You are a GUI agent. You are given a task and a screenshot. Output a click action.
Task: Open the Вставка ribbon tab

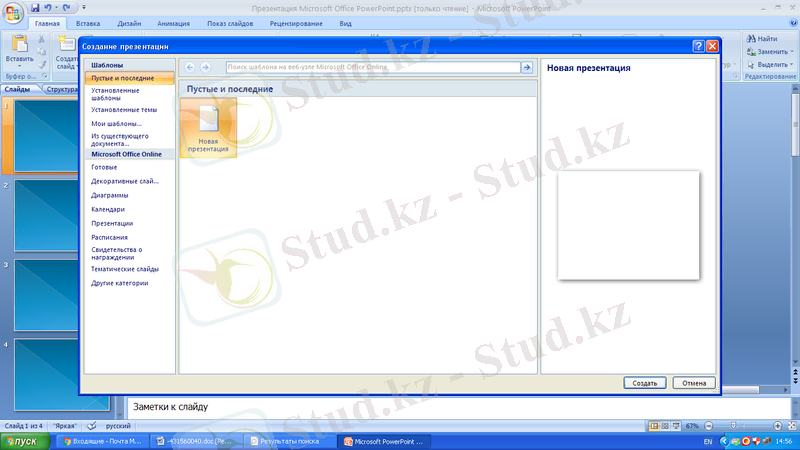coord(88,23)
